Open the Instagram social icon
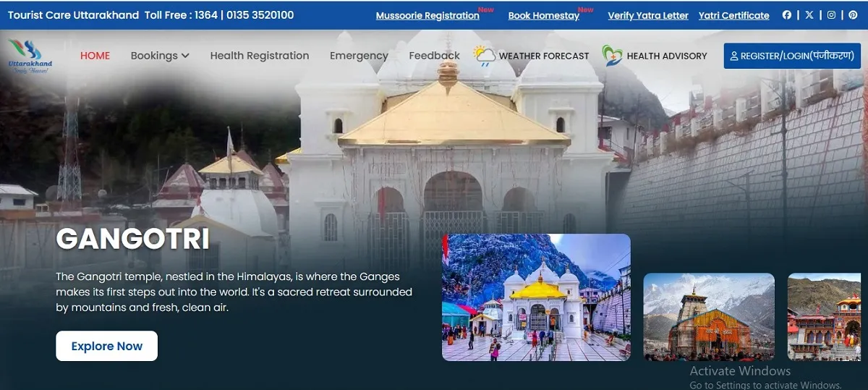The width and height of the screenshot is (868, 390). click(x=832, y=15)
